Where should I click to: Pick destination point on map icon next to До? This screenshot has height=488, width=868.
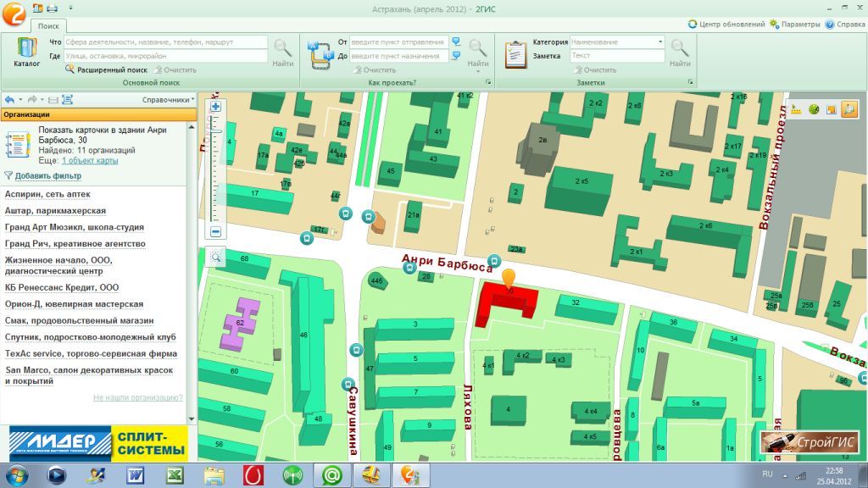click(456, 55)
